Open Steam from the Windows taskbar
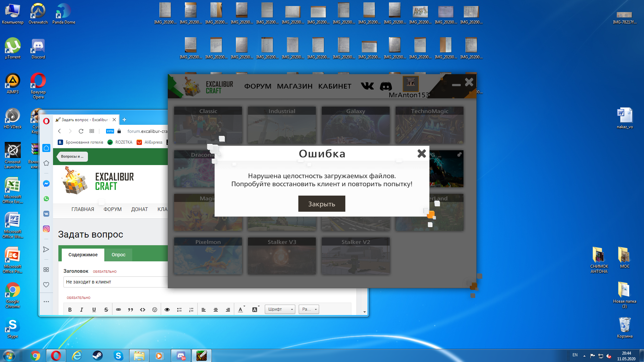This screenshot has width=644, height=362. coord(98,356)
